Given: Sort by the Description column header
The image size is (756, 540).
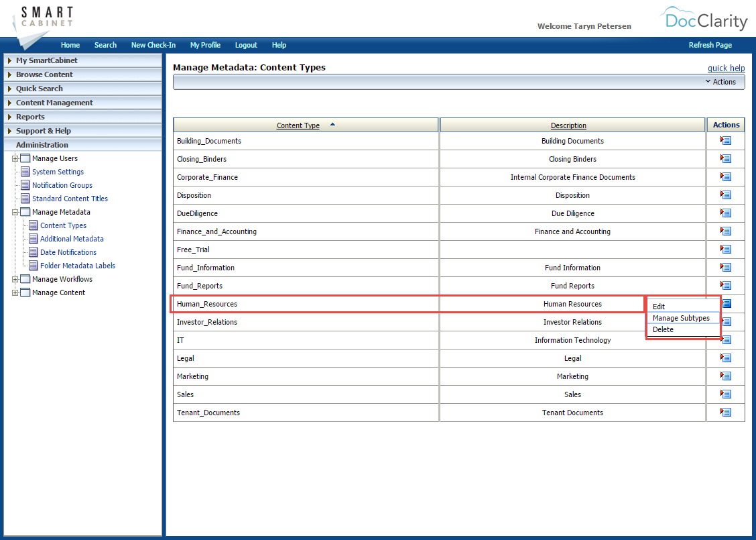Looking at the screenshot, I should click(568, 125).
